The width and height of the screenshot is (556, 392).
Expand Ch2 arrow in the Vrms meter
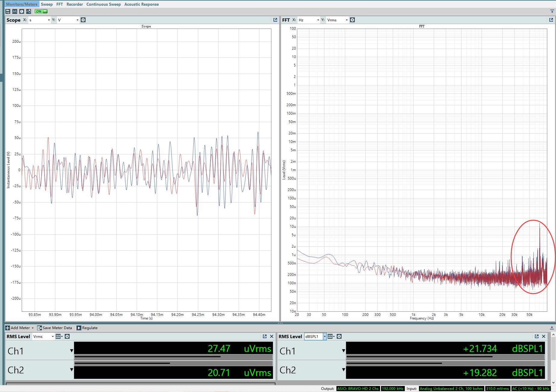coord(71,369)
